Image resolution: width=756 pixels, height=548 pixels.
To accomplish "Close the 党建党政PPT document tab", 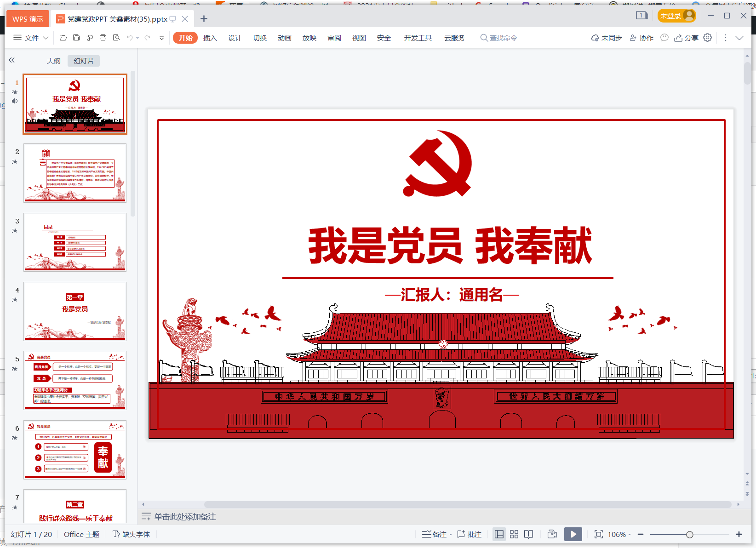I will click(x=184, y=19).
